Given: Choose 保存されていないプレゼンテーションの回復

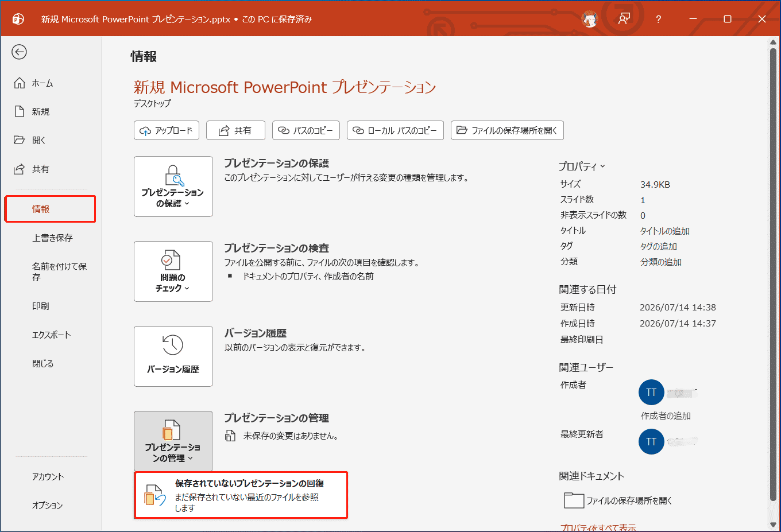Looking at the screenshot, I should pyautogui.click(x=241, y=495).
